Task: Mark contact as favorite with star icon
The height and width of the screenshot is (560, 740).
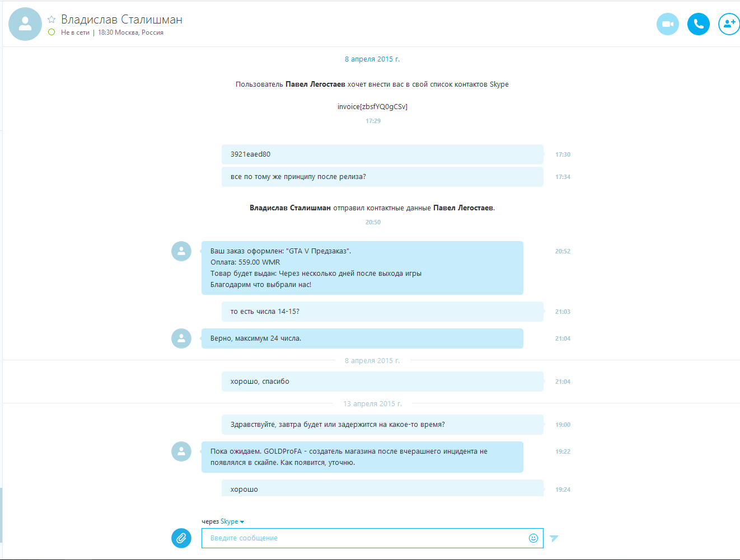Action: [x=51, y=20]
